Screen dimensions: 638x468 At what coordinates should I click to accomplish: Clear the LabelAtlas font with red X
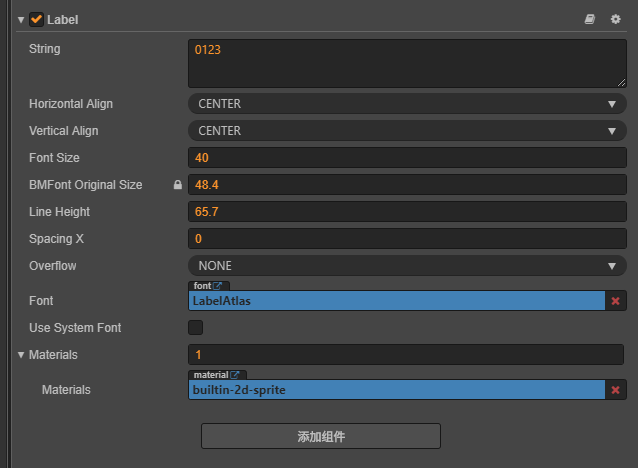click(616, 301)
